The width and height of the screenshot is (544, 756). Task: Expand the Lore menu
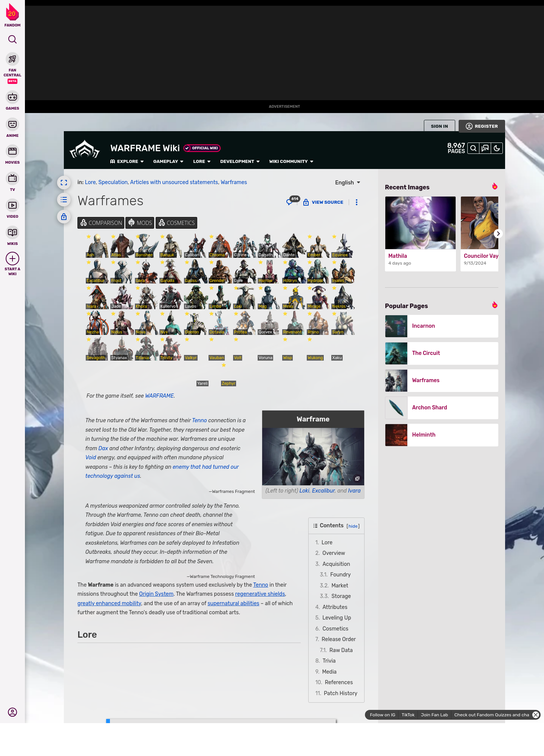click(202, 161)
